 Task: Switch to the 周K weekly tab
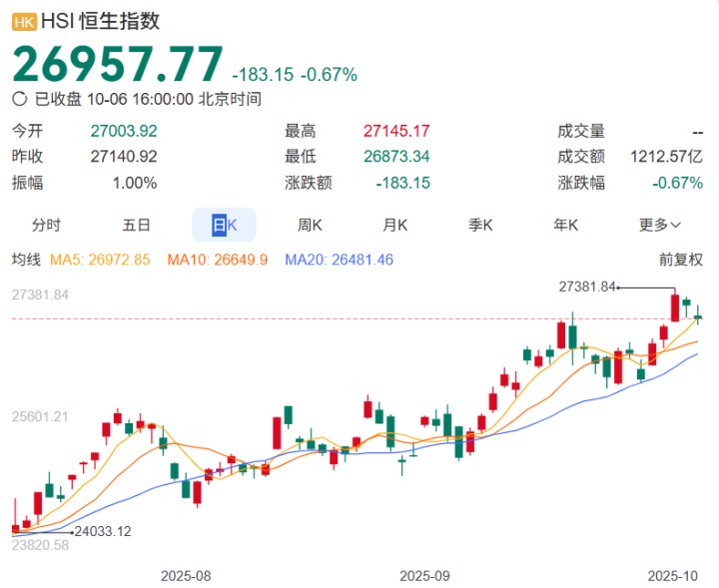click(x=310, y=225)
